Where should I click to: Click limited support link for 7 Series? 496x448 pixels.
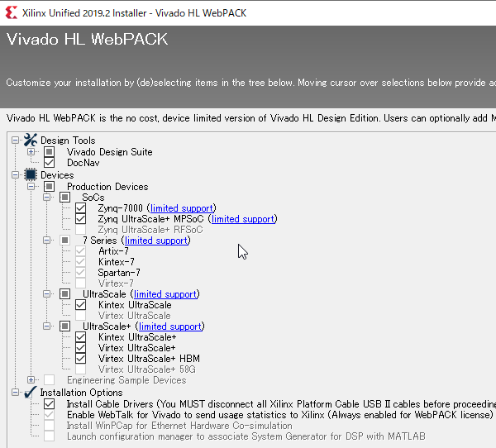(156, 241)
